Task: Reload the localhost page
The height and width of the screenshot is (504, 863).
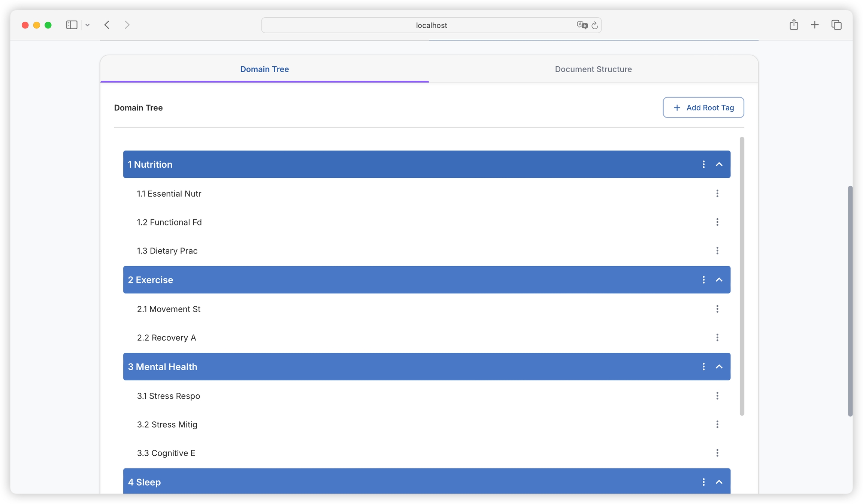Action: click(x=594, y=25)
